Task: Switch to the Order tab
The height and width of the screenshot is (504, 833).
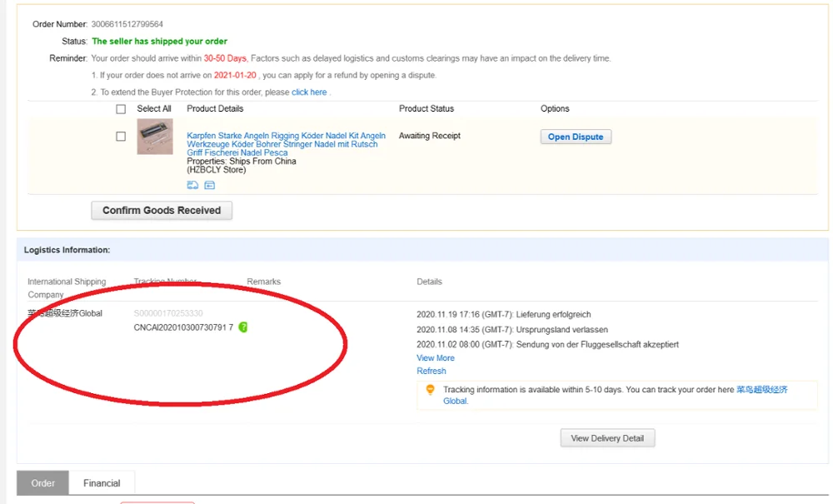Action: [x=42, y=483]
